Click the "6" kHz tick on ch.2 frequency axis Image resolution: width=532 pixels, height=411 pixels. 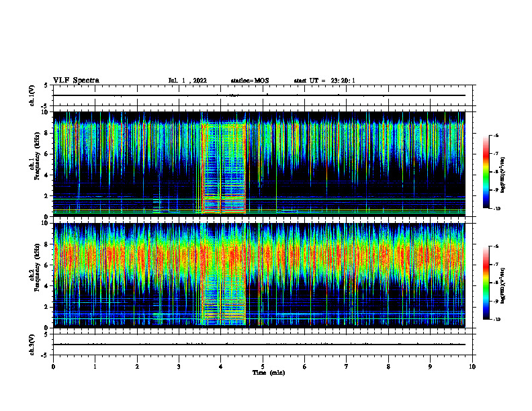46,265
